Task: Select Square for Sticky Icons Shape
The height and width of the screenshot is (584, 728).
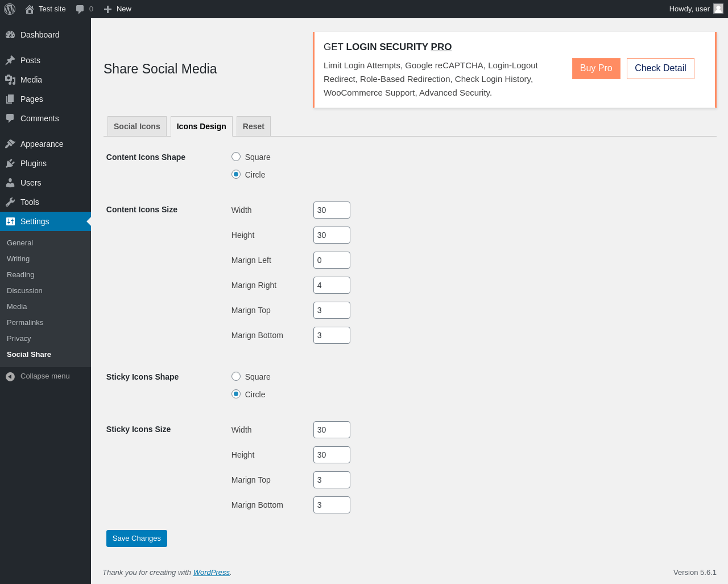Action: point(236,376)
